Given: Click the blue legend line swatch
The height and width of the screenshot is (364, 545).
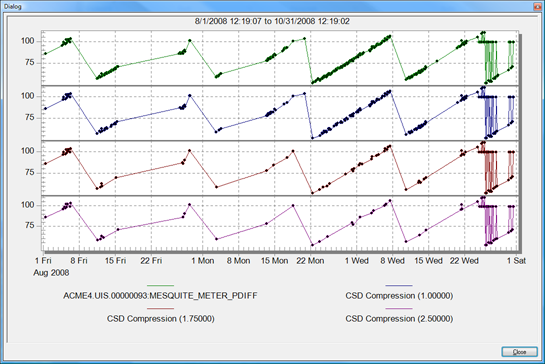Looking at the screenshot, I should 399,286.
